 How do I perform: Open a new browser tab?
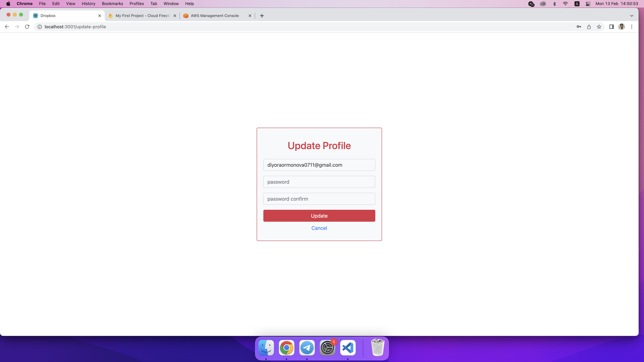(x=262, y=16)
